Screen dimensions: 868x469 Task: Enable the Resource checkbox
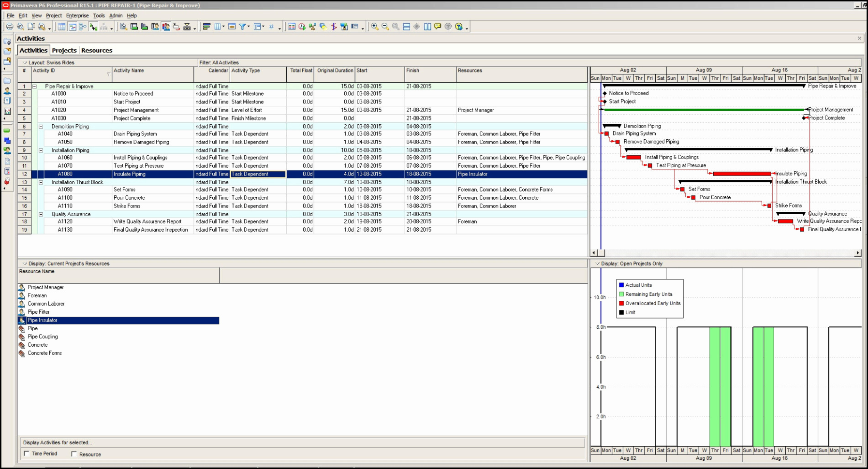[x=74, y=454]
